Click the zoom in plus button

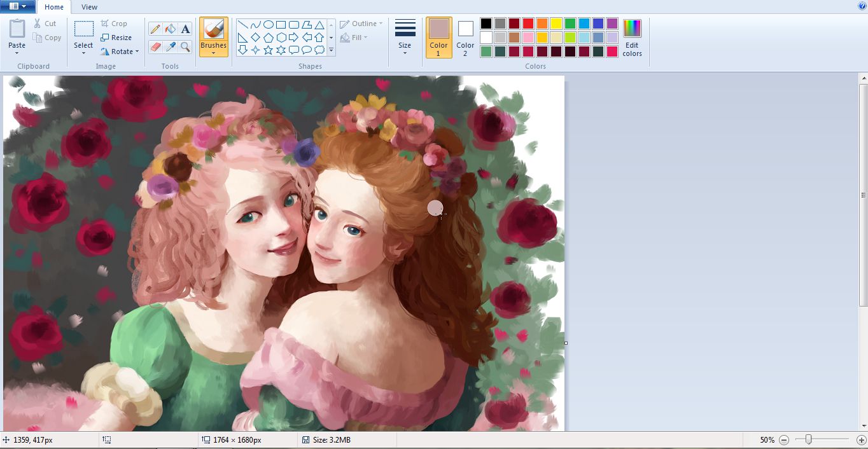pyautogui.click(x=861, y=440)
